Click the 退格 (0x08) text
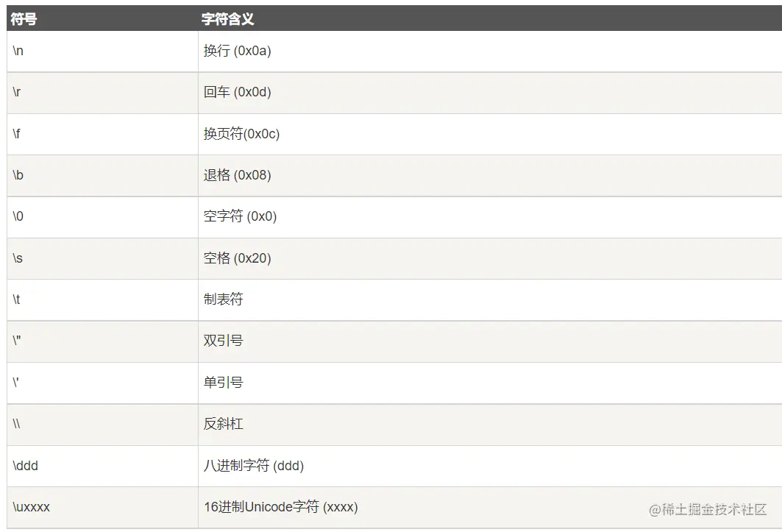 [x=238, y=175]
